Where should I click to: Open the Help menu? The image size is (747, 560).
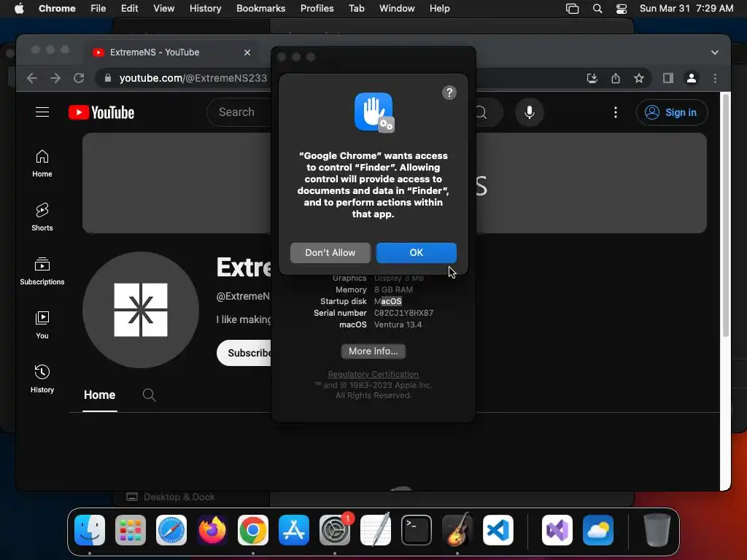click(x=439, y=9)
